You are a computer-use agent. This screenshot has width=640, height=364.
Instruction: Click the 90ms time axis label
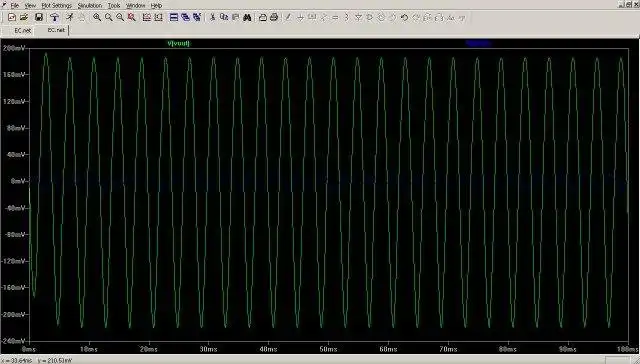coord(567,349)
